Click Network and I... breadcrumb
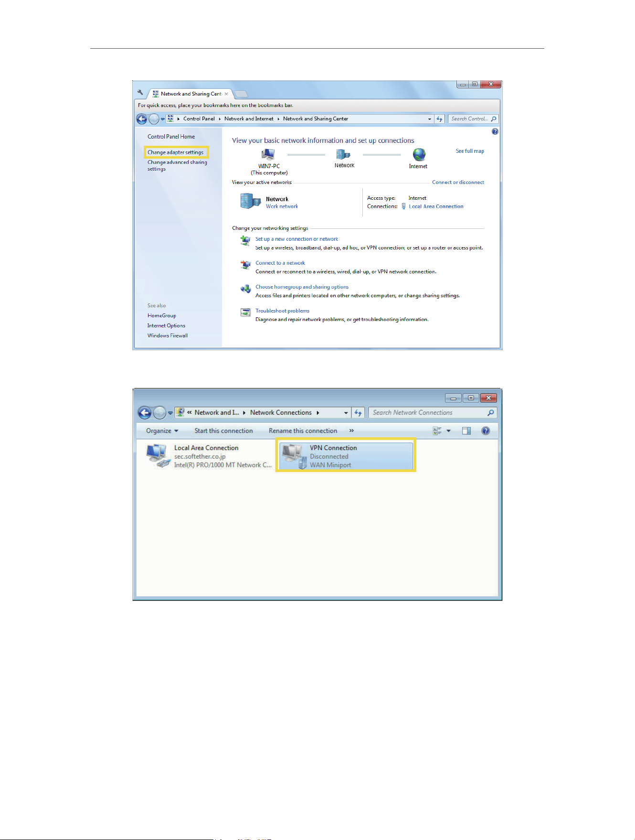The image size is (635, 840). 216,413
